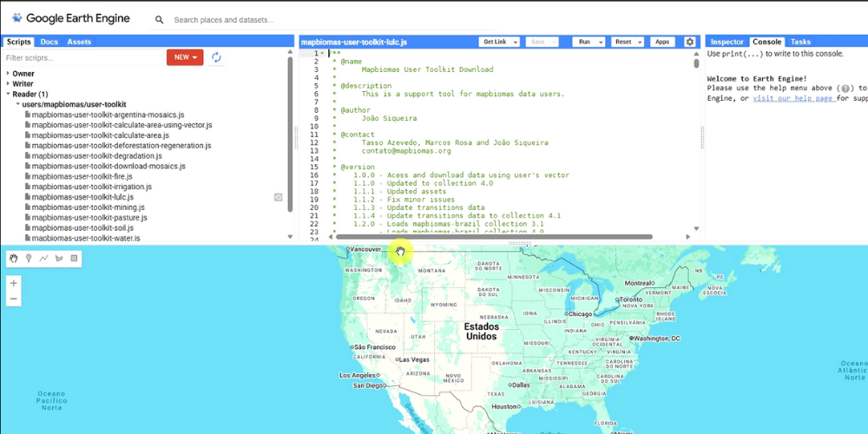Open mapbiomas-user-toolkit-fire.js script
This screenshot has width=868, height=434.
click(x=82, y=176)
